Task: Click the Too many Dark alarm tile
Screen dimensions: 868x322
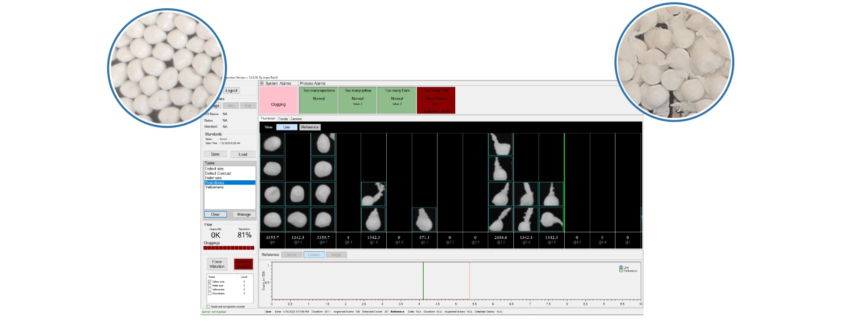Action: (397, 100)
